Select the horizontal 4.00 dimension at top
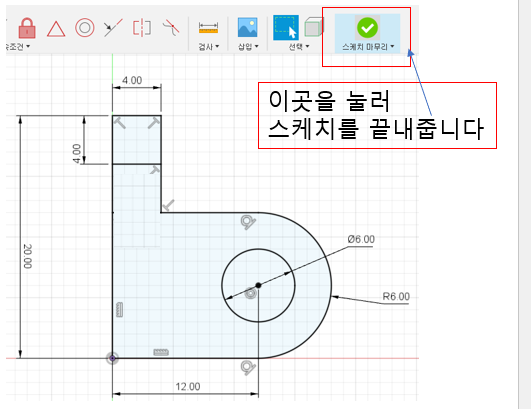 pos(132,81)
